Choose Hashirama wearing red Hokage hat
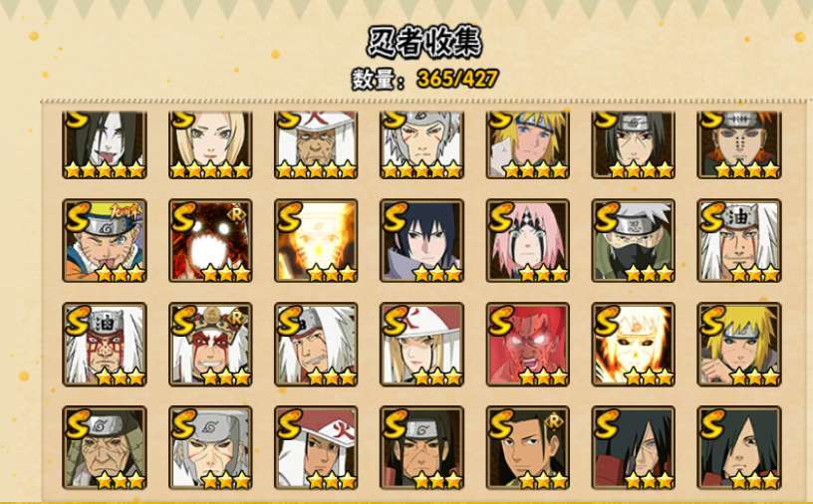The width and height of the screenshot is (813, 504). tap(316, 448)
